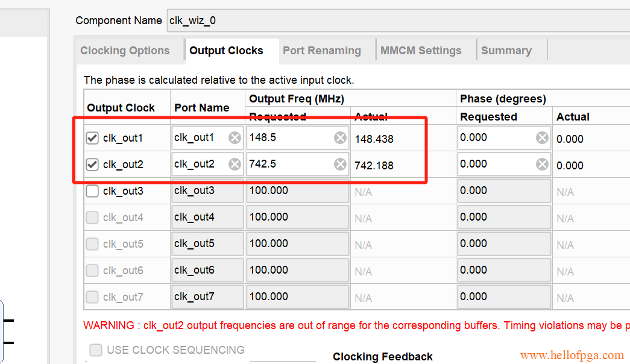Open the Port Renaming tab
This screenshot has width=630, height=364.
(x=322, y=51)
